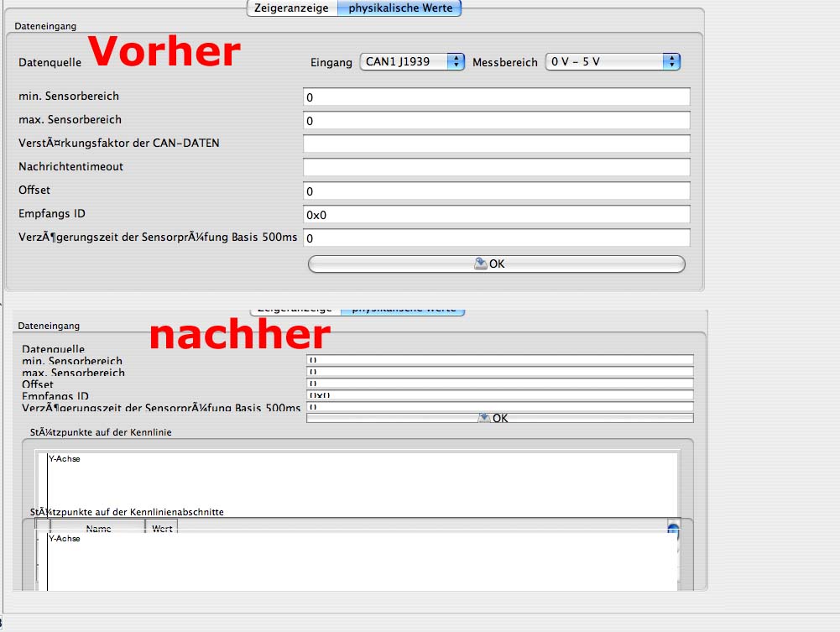Click the top panel's Verzögerungszeit der Sensorprüfung field
The height and width of the screenshot is (632, 840).
(x=497, y=238)
